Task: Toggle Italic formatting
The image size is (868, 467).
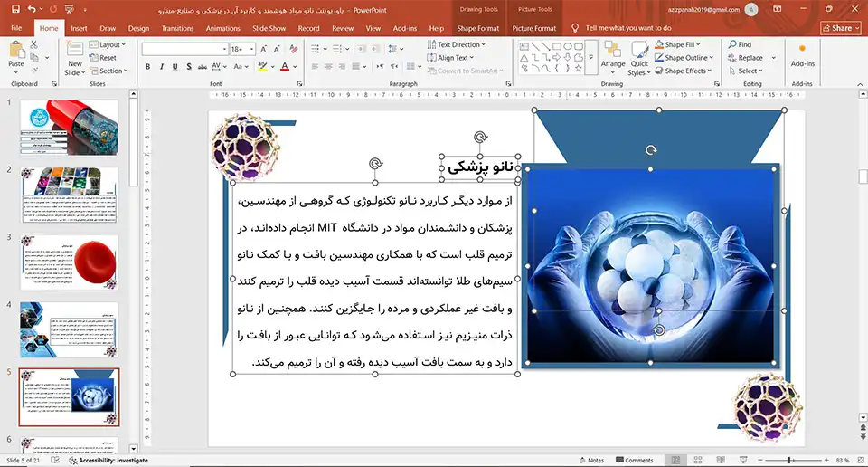Action: (x=161, y=66)
